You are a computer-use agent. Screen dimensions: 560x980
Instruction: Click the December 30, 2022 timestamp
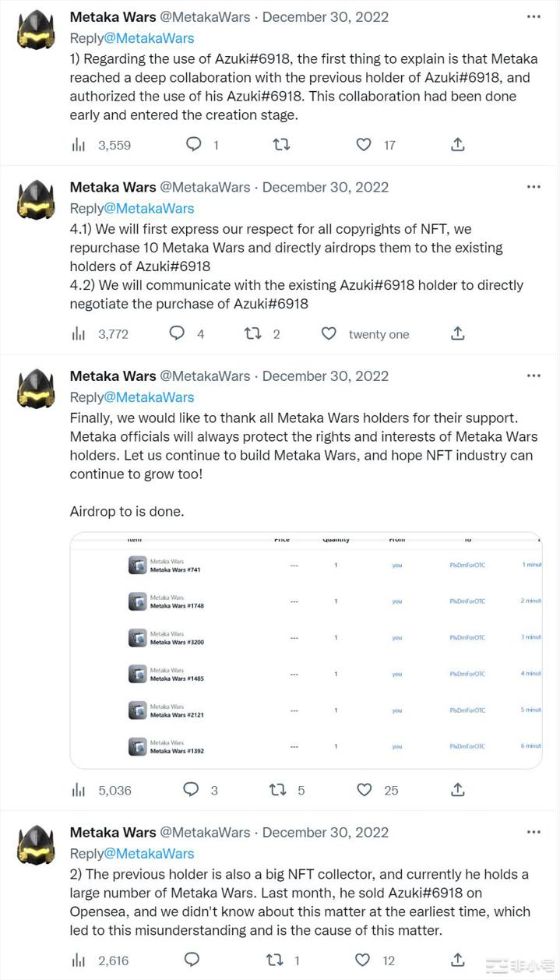tap(326, 16)
